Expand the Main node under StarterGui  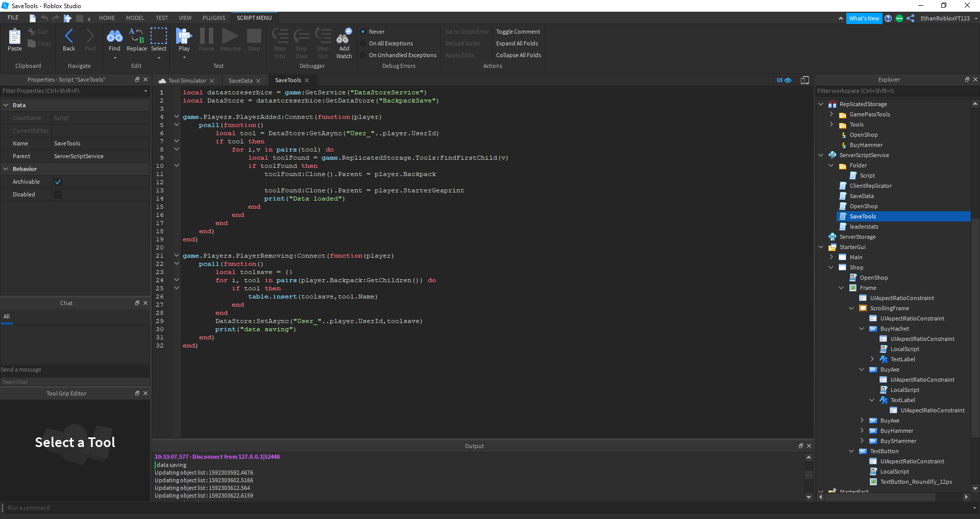tap(831, 257)
